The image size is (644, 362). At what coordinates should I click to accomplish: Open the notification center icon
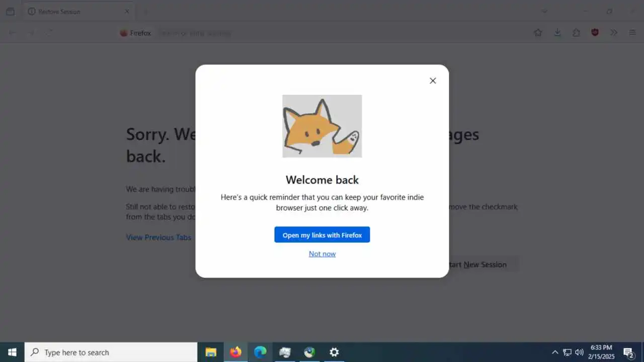pos(628,352)
